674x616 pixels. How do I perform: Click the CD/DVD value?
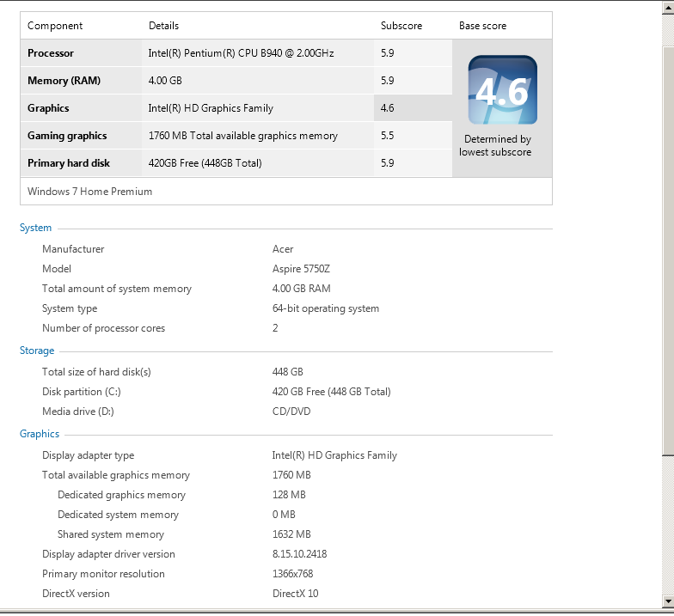click(x=291, y=412)
